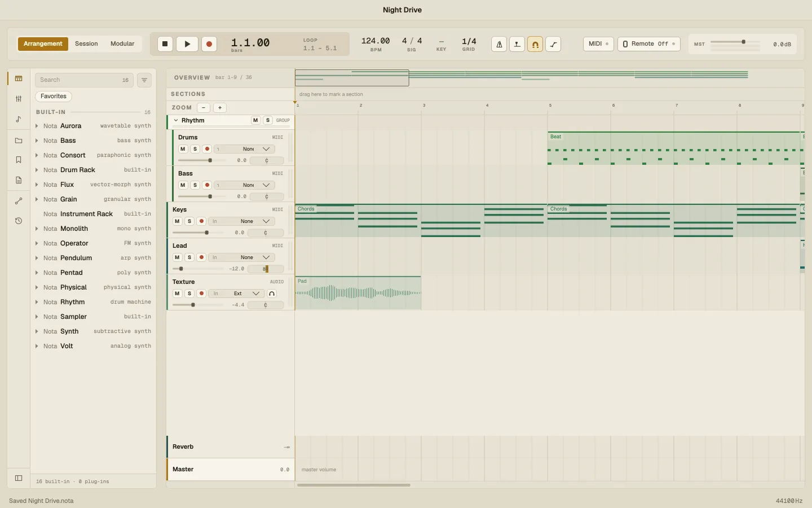Solo the Rhythm group
This screenshot has height=508, width=812.
pos(268,120)
